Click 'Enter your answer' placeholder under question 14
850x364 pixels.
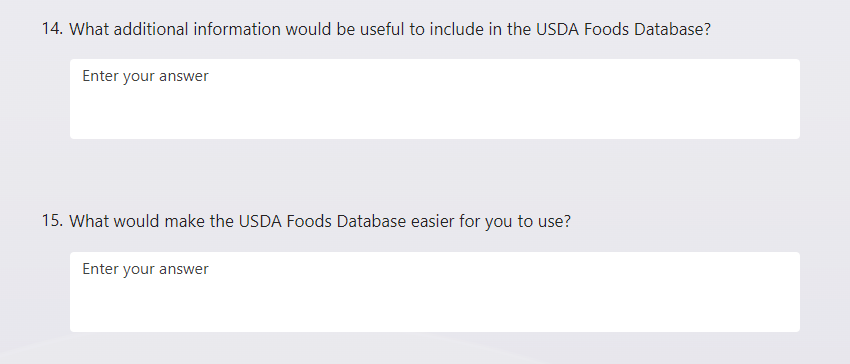pyautogui.click(x=145, y=76)
